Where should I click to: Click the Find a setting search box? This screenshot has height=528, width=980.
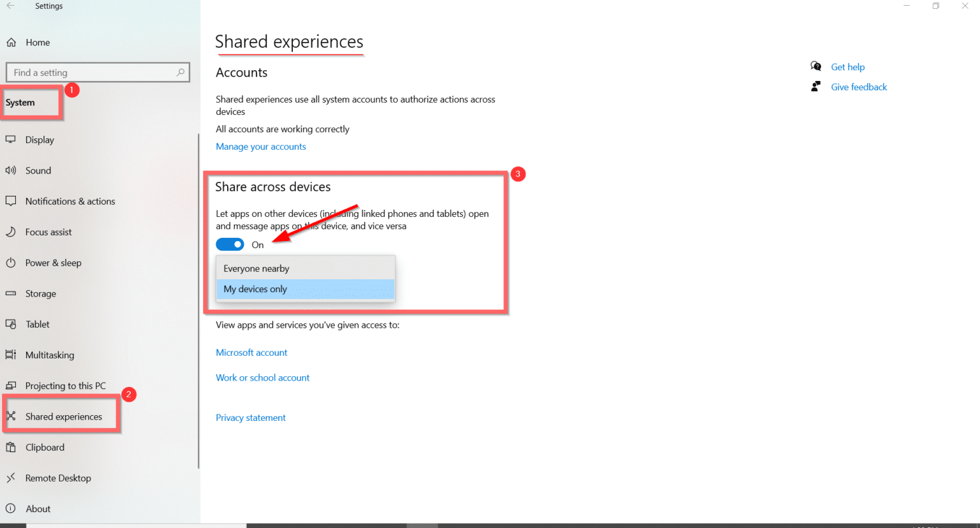98,72
